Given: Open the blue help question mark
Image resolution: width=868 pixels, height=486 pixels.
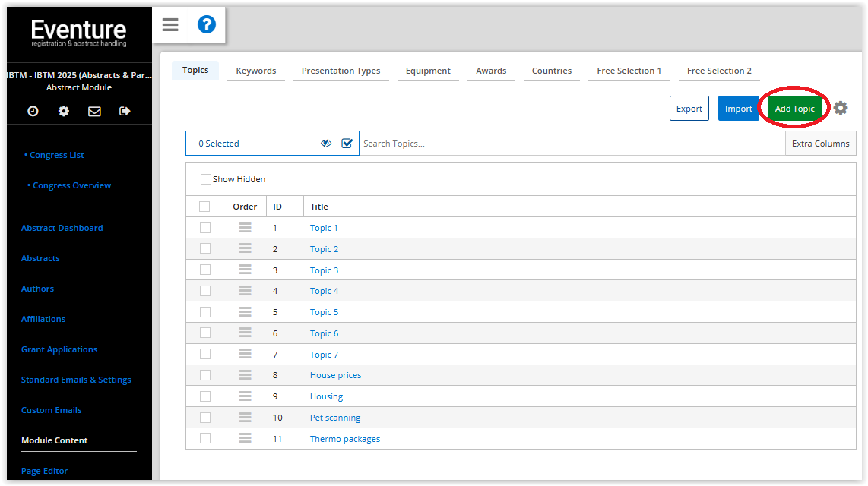Looking at the screenshot, I should (207, 24).
